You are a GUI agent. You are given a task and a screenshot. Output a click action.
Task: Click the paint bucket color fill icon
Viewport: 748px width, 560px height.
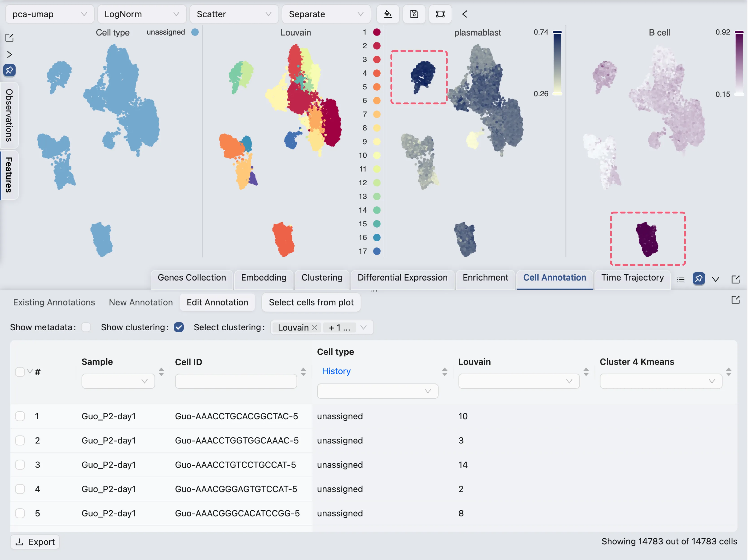(x=388, y=14)
